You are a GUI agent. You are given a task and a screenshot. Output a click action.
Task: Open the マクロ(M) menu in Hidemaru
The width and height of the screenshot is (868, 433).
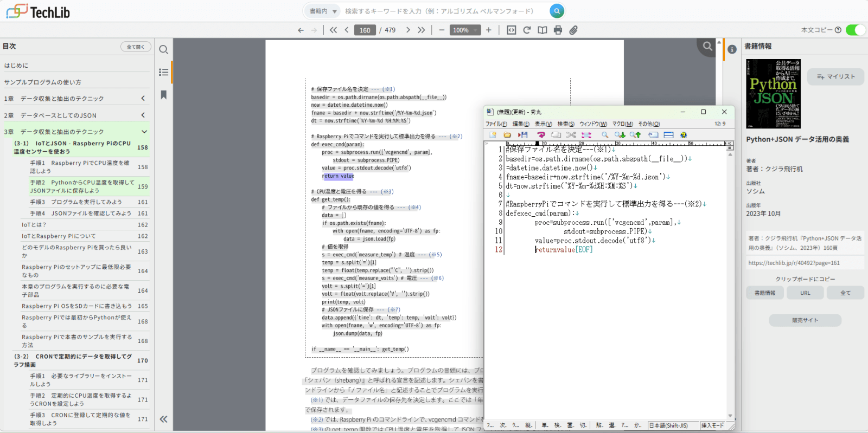pos(623,124)
